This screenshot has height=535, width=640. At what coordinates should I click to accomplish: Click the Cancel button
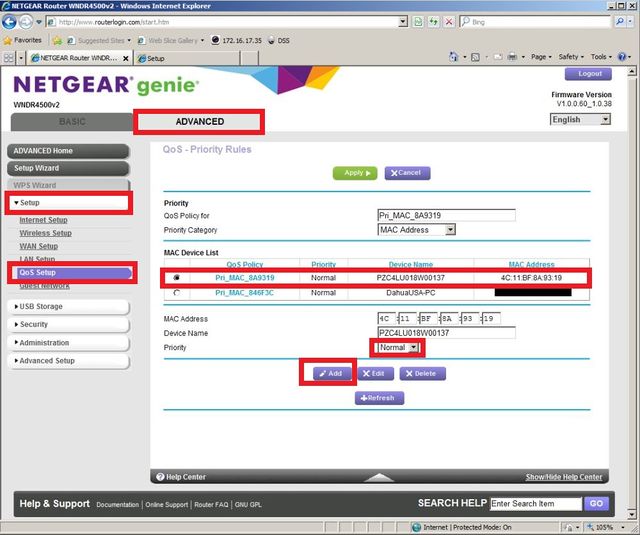click(407, 173)
